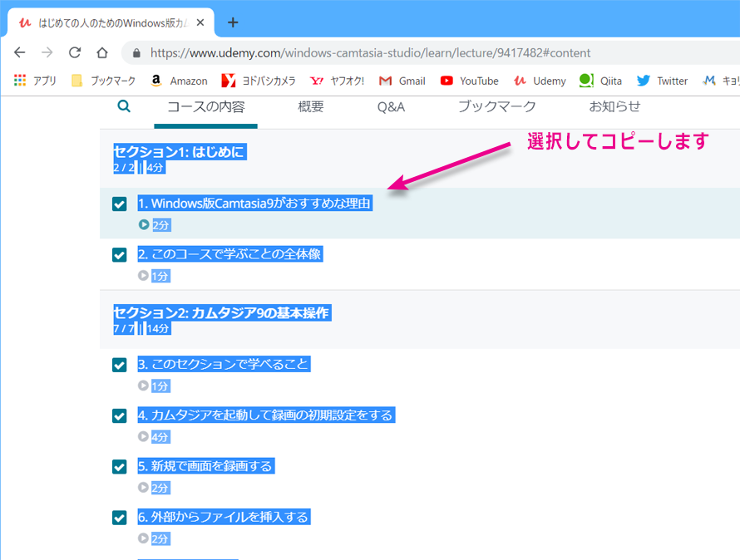Open lecture 6. 外部からファイルを挿入する
The width and height of the screenshot is (740, 560).
click(x=224, y=517)
